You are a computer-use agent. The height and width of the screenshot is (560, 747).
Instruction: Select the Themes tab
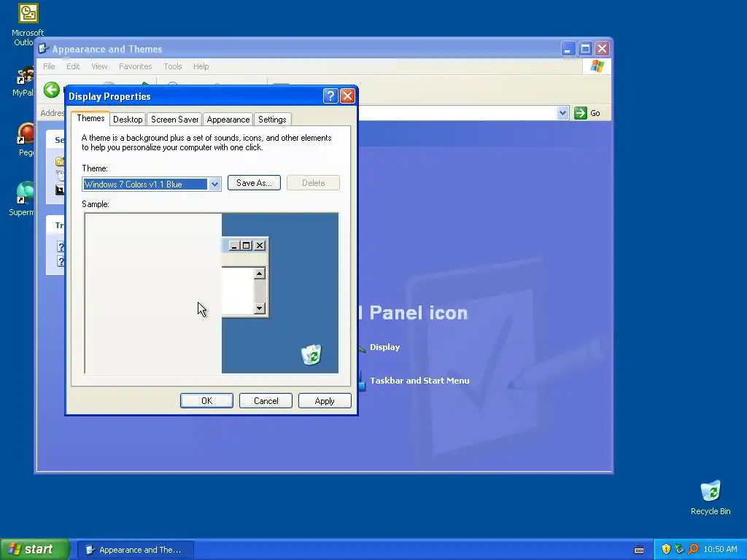tap(90, 118)
